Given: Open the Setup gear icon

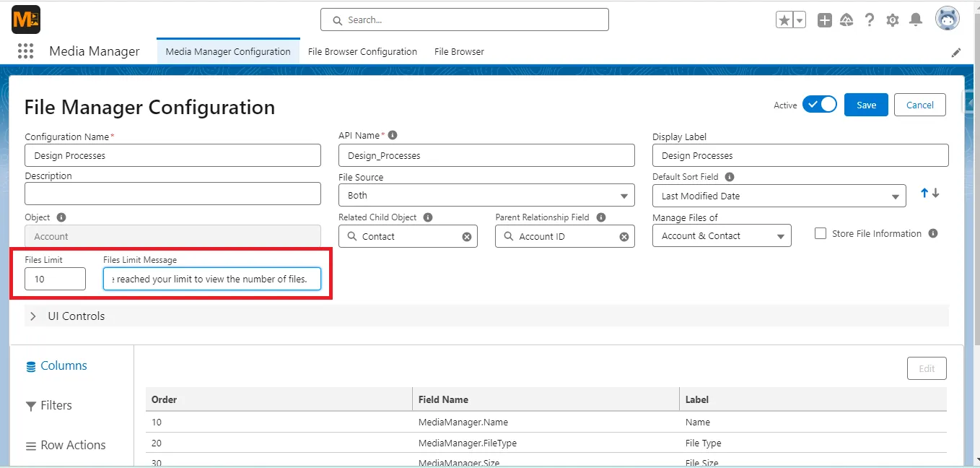Looking at the screenshot, I should (893, 19).
